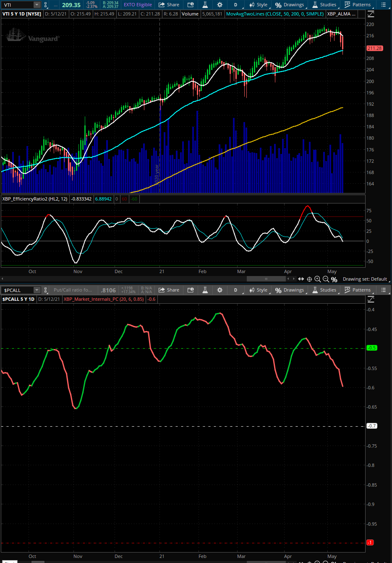Toggle axis scale icon on $PCALL chart
The height and width of the screenshot is (563, 392).
coord(371,299)
